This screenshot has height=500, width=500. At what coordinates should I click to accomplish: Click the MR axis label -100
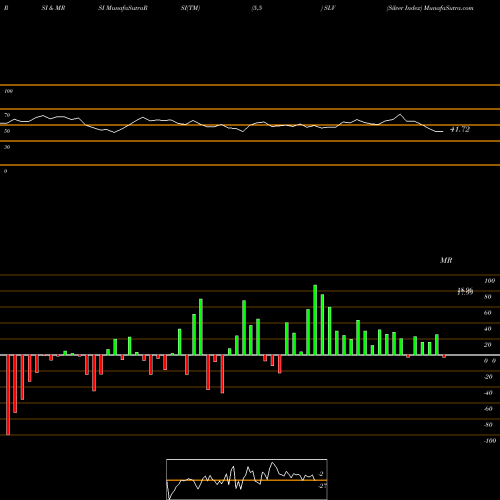[490, 441]
